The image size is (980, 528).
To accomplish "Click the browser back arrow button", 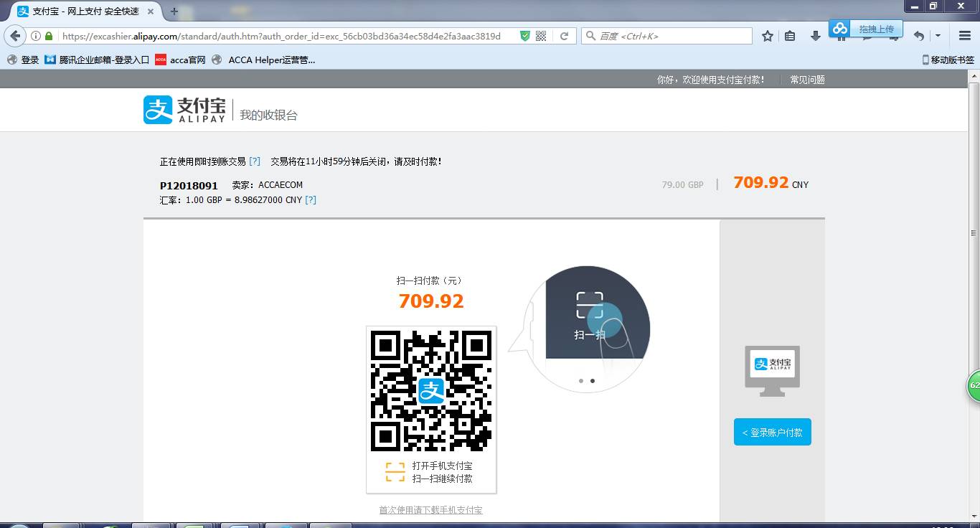I will pos(16,36).
